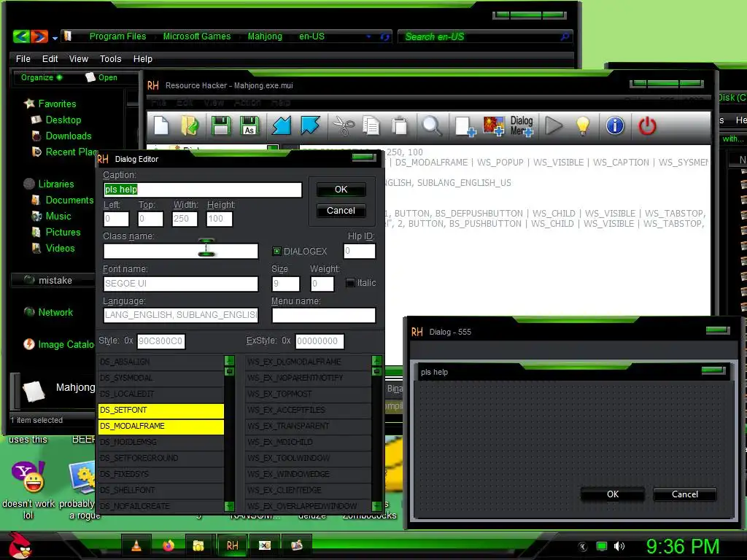Open the File menu in explorer
The height and width of the screenshot is (560, 747).
[23, 59]
